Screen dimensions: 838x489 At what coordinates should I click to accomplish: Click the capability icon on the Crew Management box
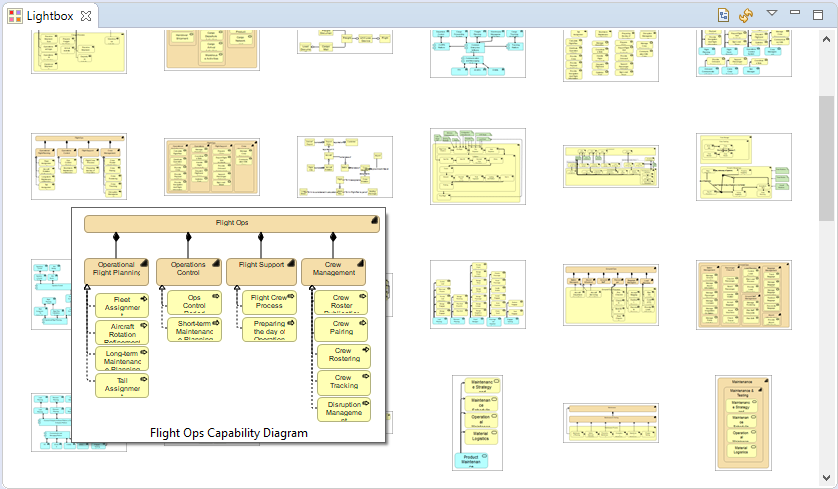tap(361, 263)
